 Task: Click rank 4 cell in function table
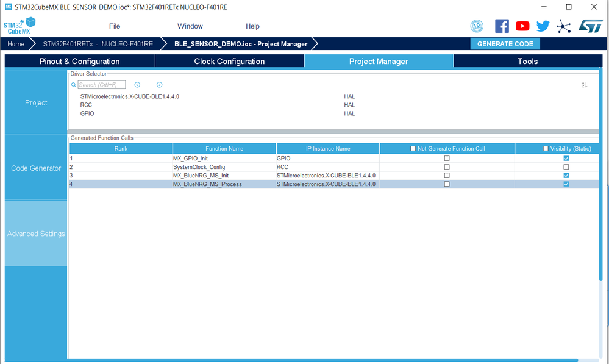coord(121,184)
